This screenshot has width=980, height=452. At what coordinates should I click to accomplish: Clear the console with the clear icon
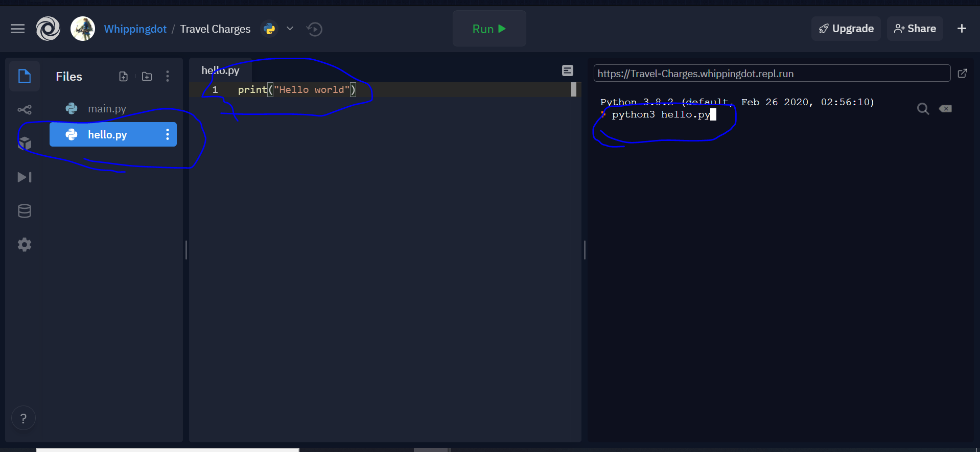click(945, 109)
